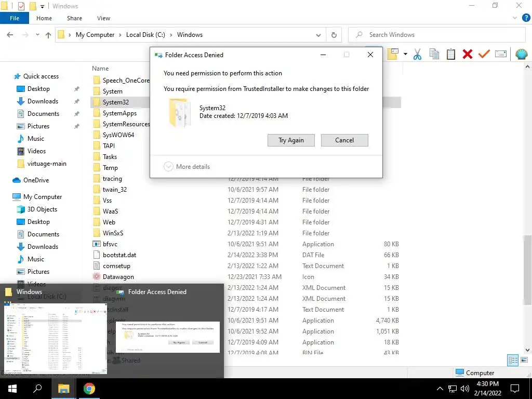Viewport: 532px width, 399px height.
Task: Click the volume speaker tray icon
Action: 465,389
